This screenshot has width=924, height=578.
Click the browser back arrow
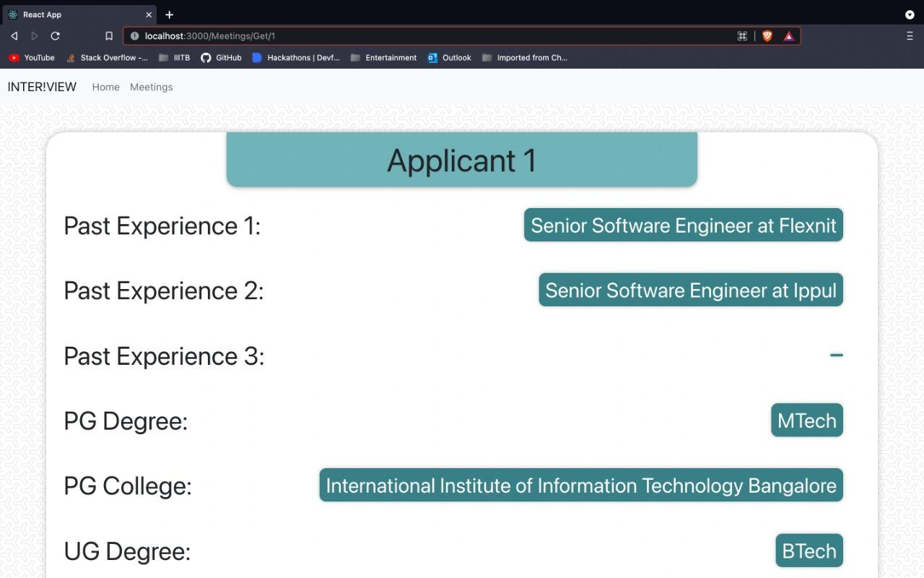(14, 36)
